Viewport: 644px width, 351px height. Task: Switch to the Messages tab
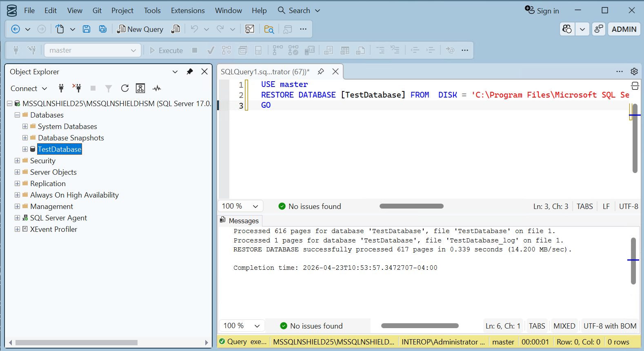239,221
